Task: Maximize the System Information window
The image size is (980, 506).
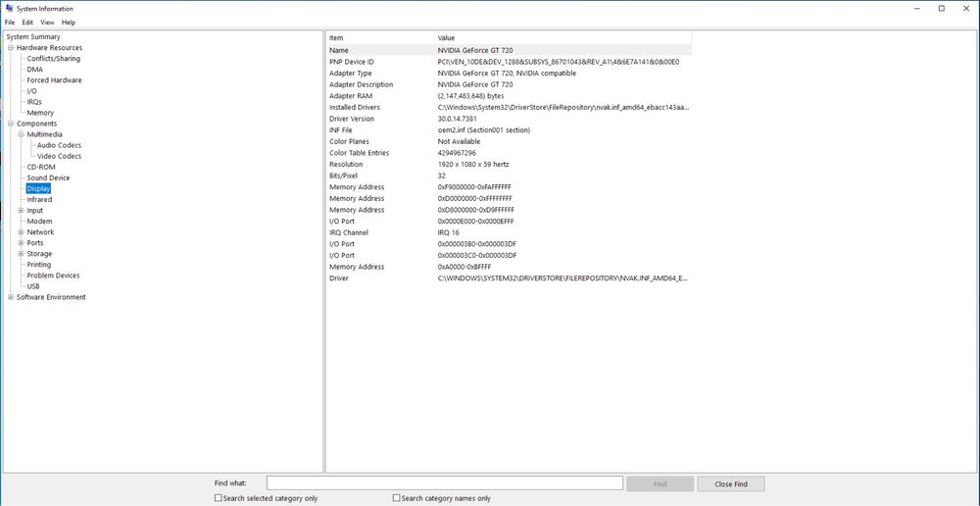Action: 941,8
